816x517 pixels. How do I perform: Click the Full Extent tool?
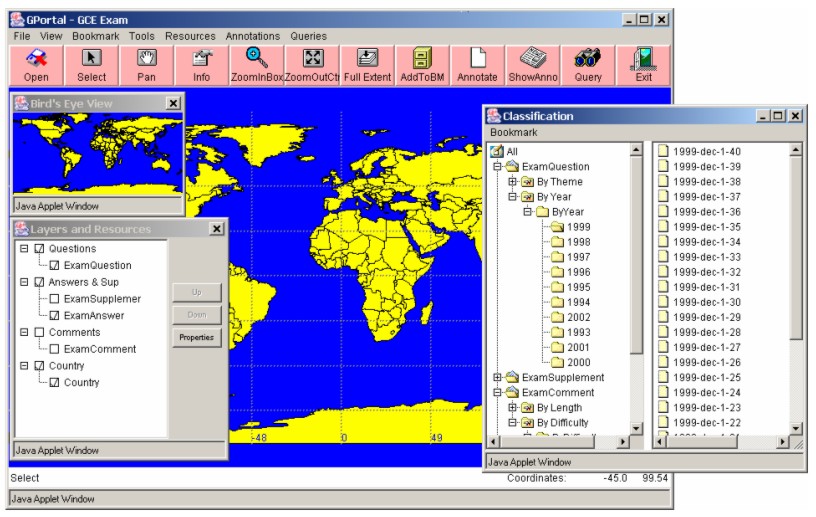coord(367,65)
